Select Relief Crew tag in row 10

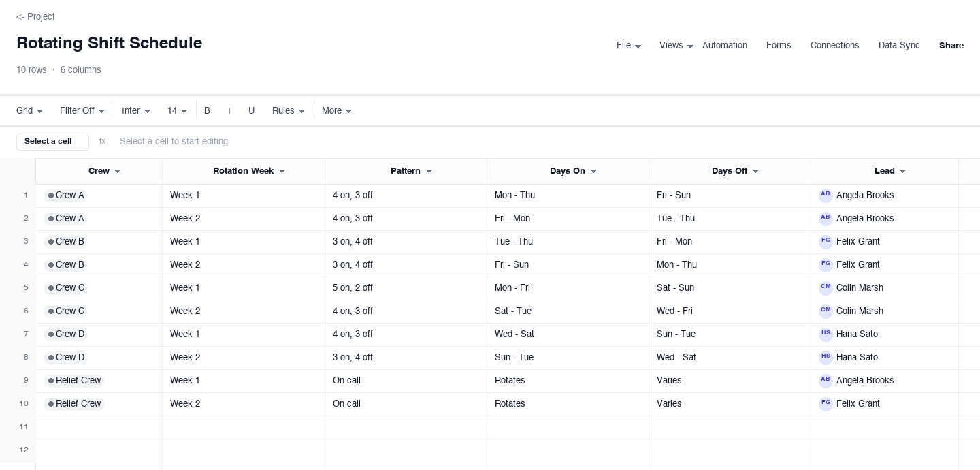pyautogui.click(x=74, y=404)
